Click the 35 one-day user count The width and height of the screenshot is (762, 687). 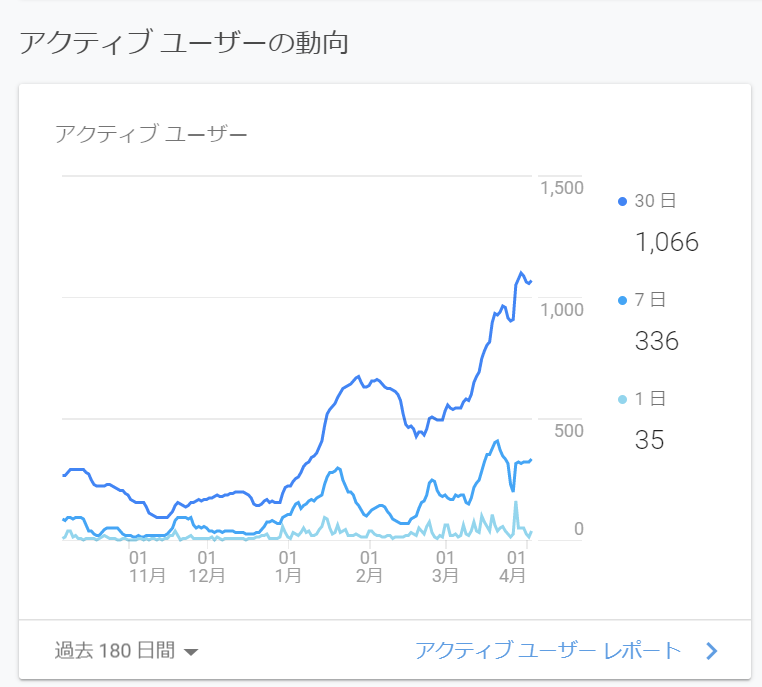pos(650,440)
